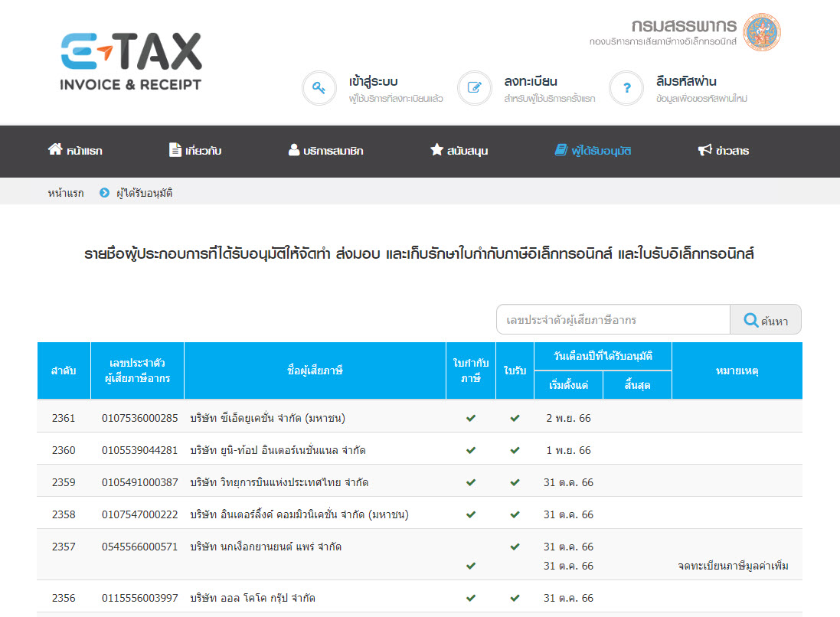The height and width of the screenshot is (617, 840).
Task: Click the question mark icon above ลืมรหัสผ่าน
Action: click(x=626, y=88)
